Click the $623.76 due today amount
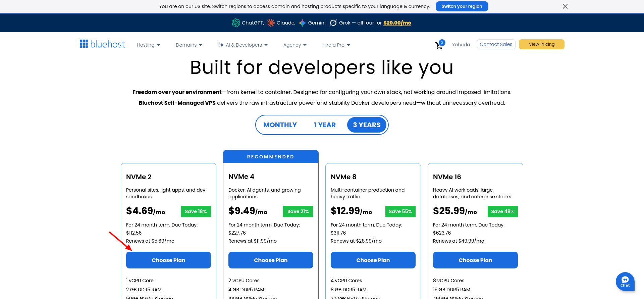 coord(442,233)
